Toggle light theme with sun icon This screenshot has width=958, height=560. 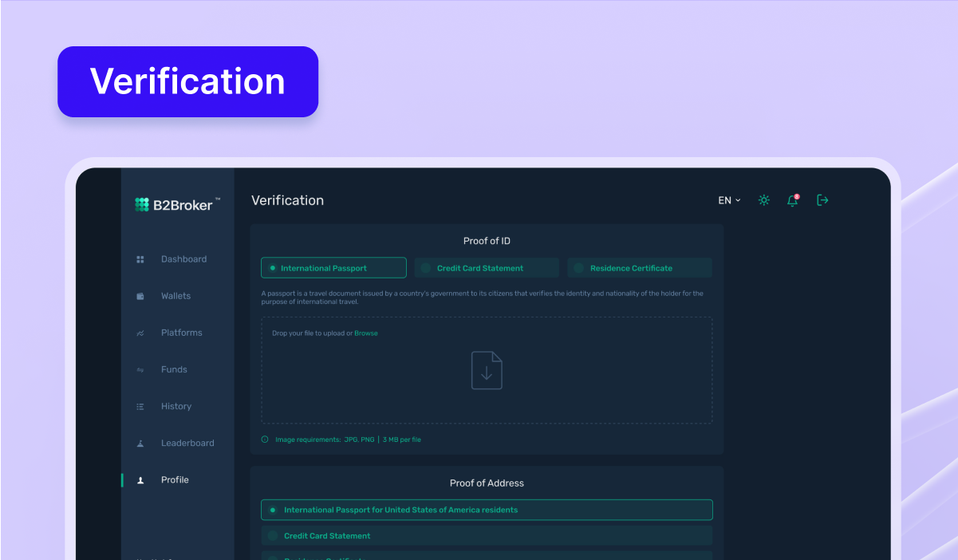point(764,200)
